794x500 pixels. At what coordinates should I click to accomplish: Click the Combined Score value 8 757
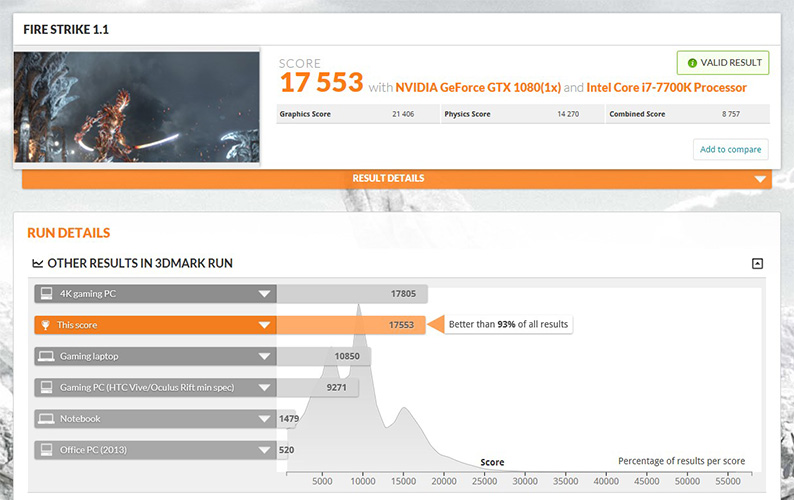(731, 114)
